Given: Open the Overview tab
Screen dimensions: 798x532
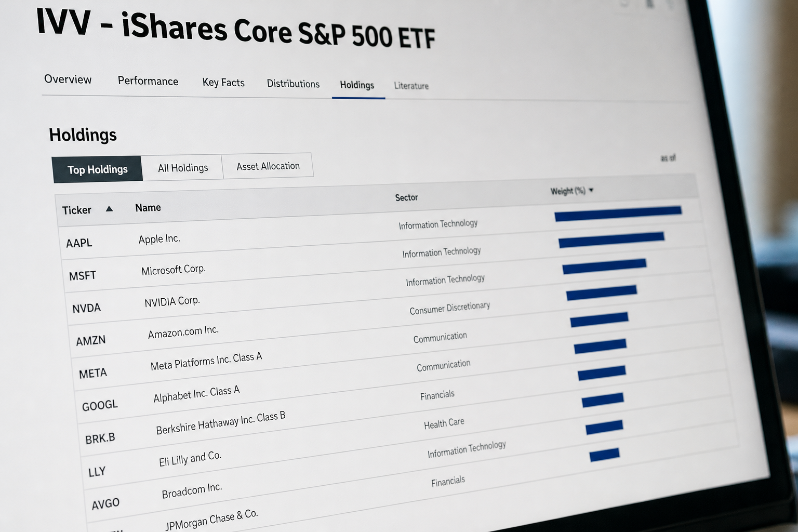Looking at the screenshot, I should point(68,79).
